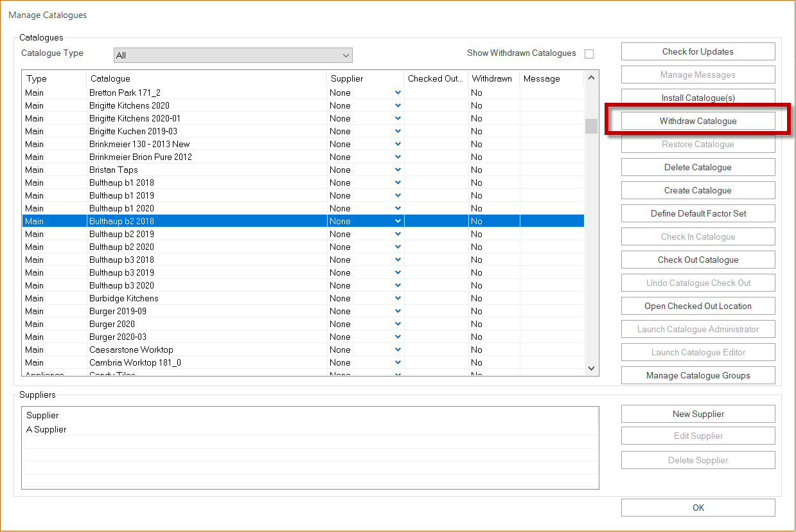This screenshot has height=532, width=796.
Task: Click Install Catalogue(s) button
Action: point(698,98)
